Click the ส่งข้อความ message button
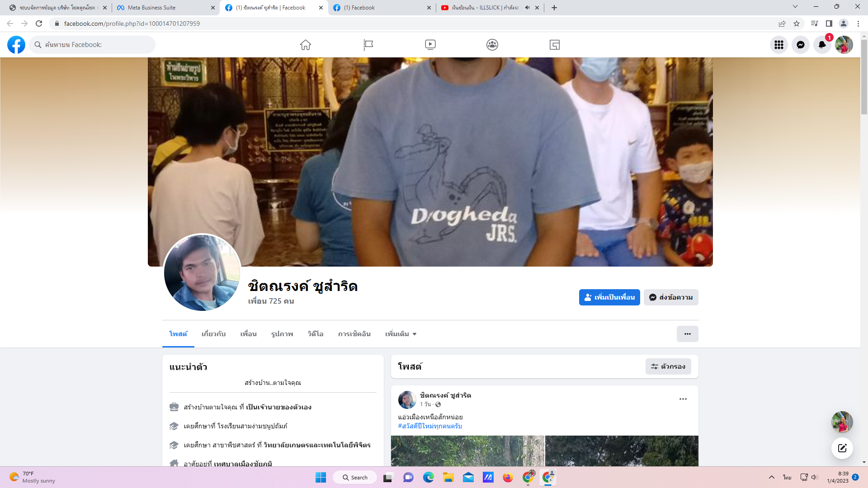The width and height of the screenshot is (868, 488). pos(671,297)
